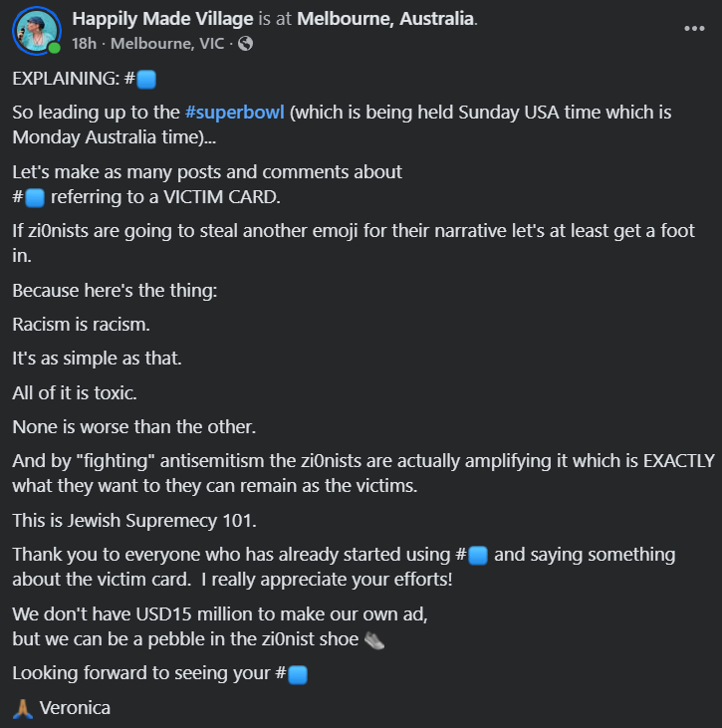The width and height of the screenshot is (722, 728).
Task: Click the "None is worse than the other." line
Action: click(133, 426)
